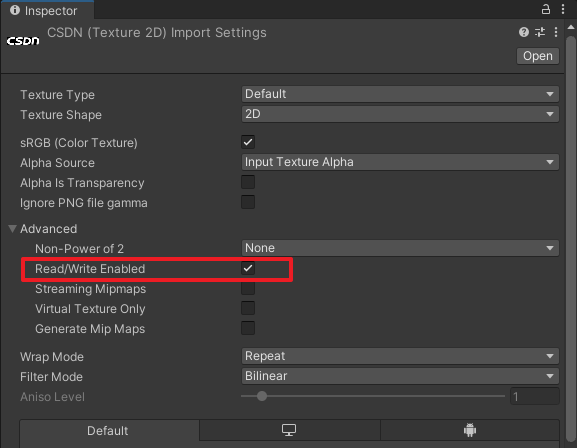This screenshot has width=577, height=448.
Task: Click the Aniso Level slider handle
Action: click(262, 396)
